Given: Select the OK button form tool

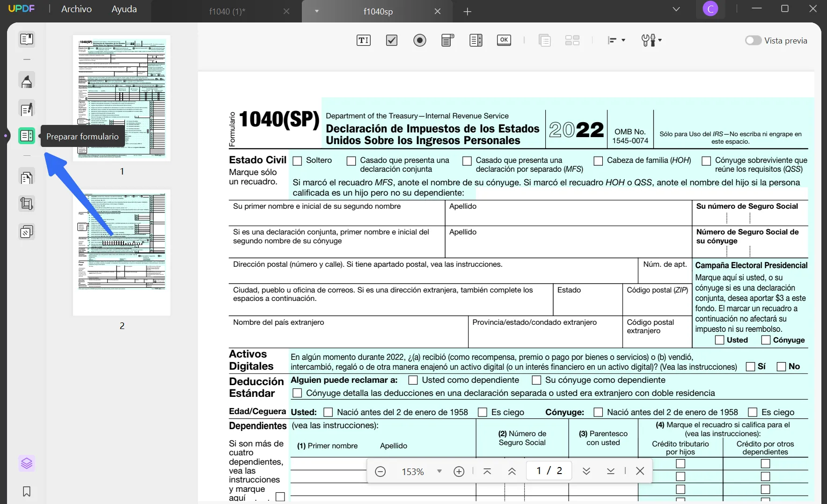Looking at the screenshot, I should pos(504,40).
